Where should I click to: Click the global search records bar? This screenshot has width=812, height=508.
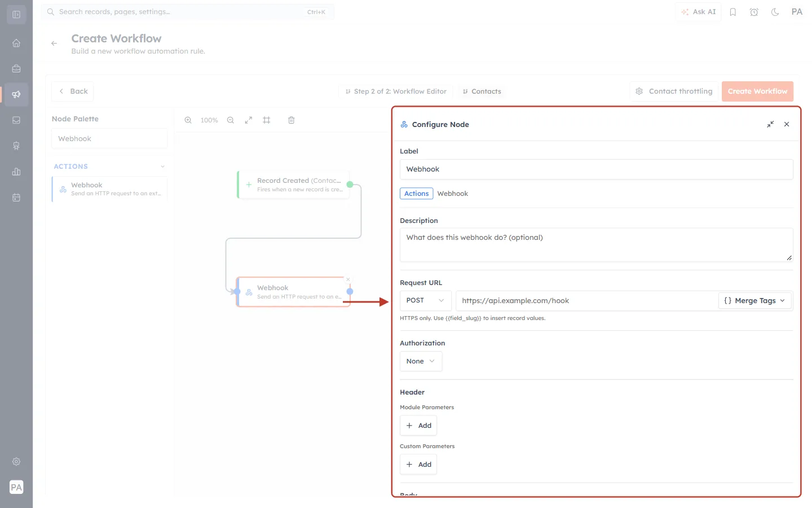188,12
